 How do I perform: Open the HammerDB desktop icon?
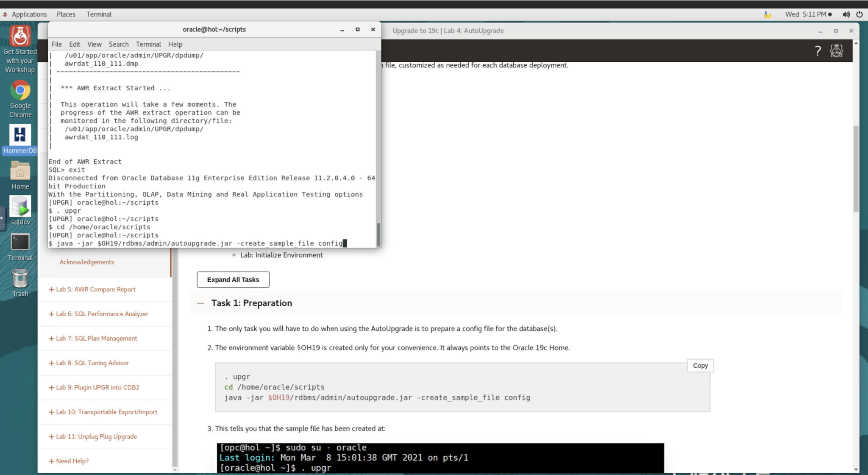pos(20,136)
